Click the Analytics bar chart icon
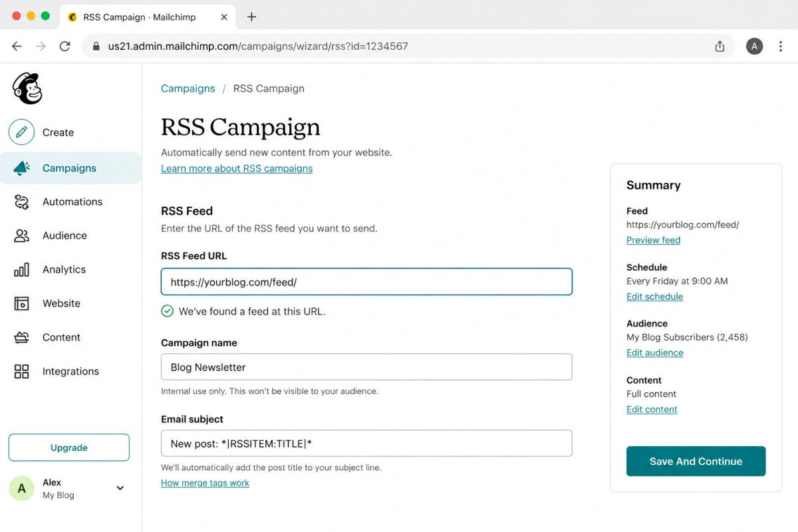 click(x=21, y=269)
